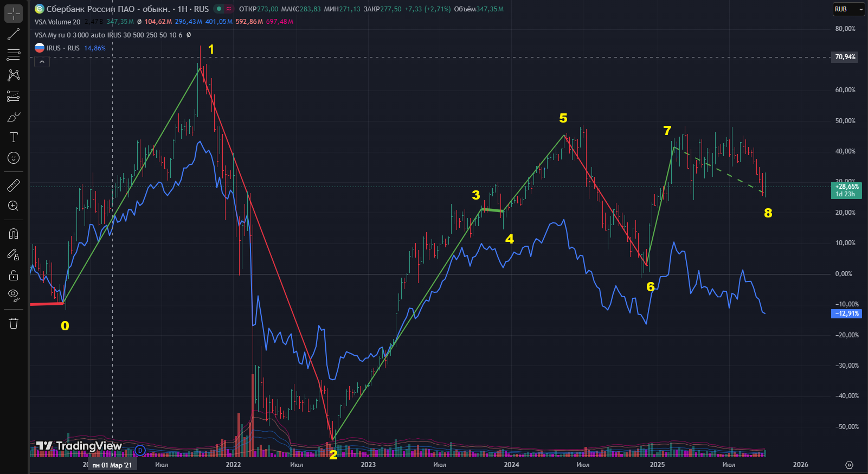Screen dimensions: 868x474
Task: Toggle stay in drawing mode
Action: coord(14,254)
